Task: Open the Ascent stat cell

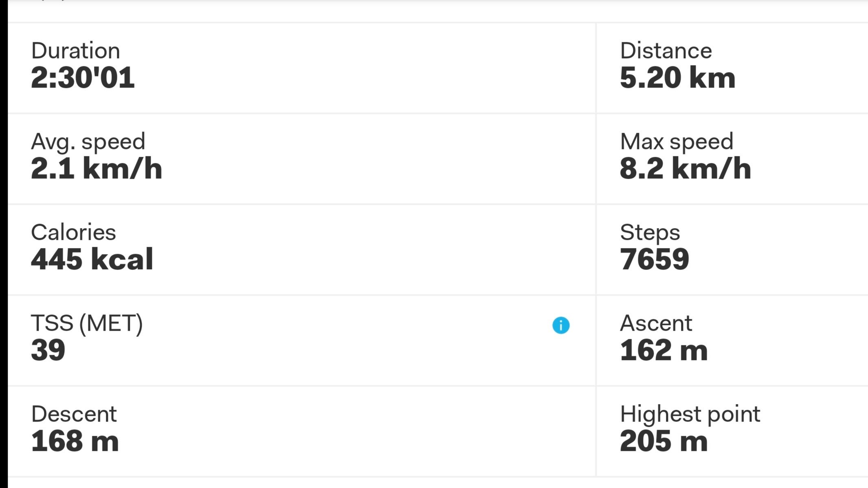Action: (732, 341)
